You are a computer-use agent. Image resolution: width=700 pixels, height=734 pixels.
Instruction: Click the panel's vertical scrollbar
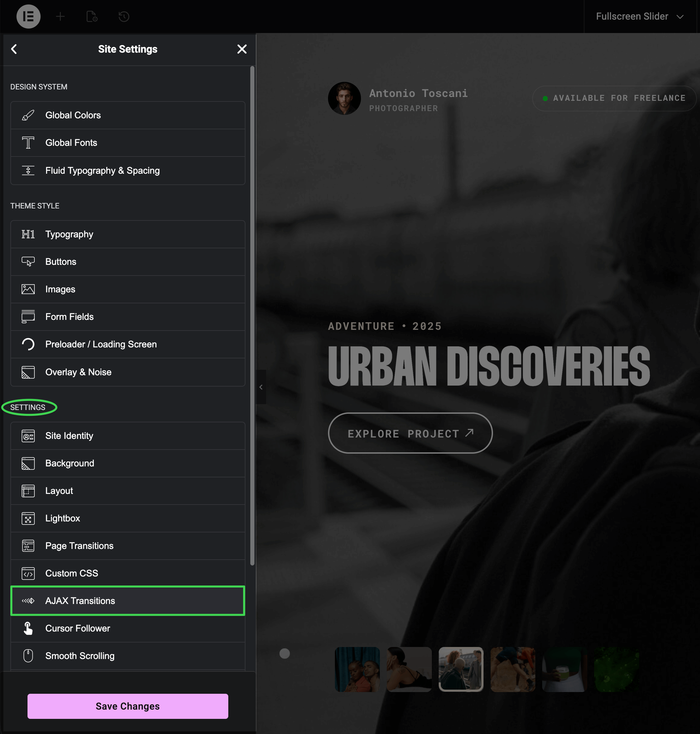click(x=252, y=315)
